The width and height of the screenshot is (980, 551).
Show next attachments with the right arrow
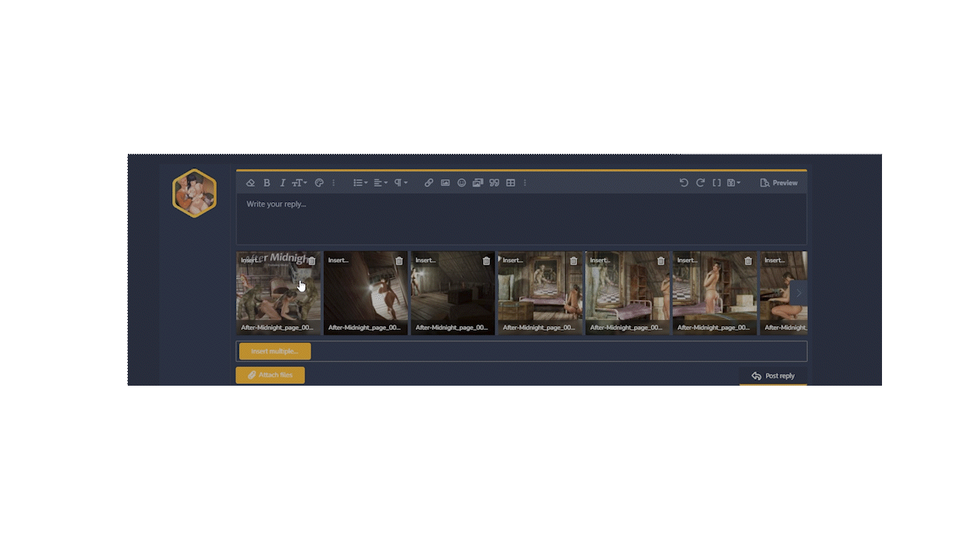(799, 293)
